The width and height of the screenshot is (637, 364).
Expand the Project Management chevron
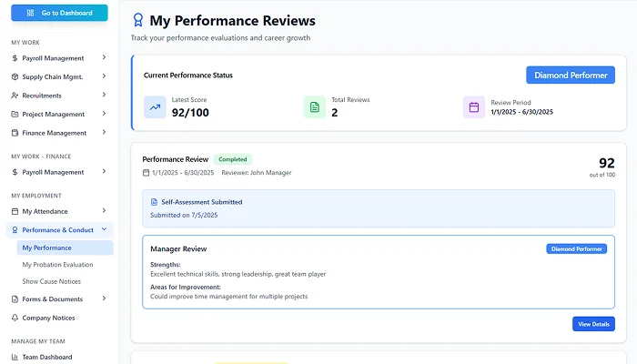(x=105, y=114)
